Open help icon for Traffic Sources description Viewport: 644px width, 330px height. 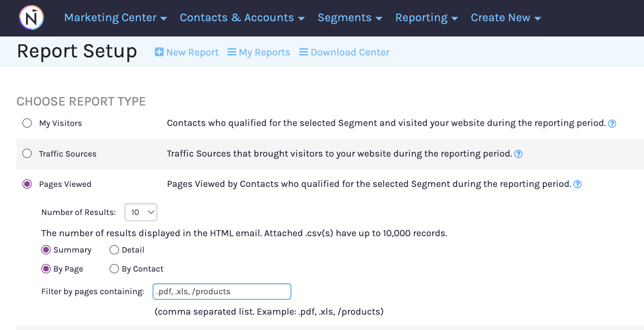(x=518, y=154)
